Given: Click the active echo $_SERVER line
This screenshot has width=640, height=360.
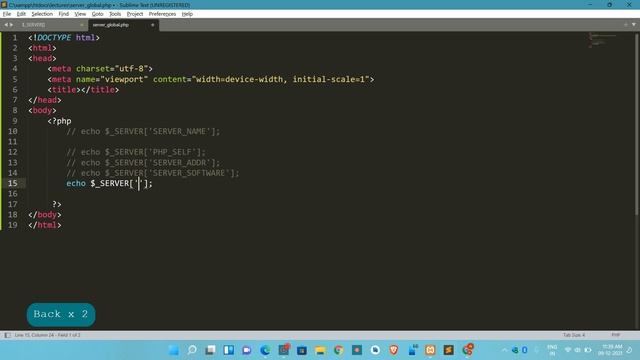Looking at the screenshot, I should click(109, 183).
